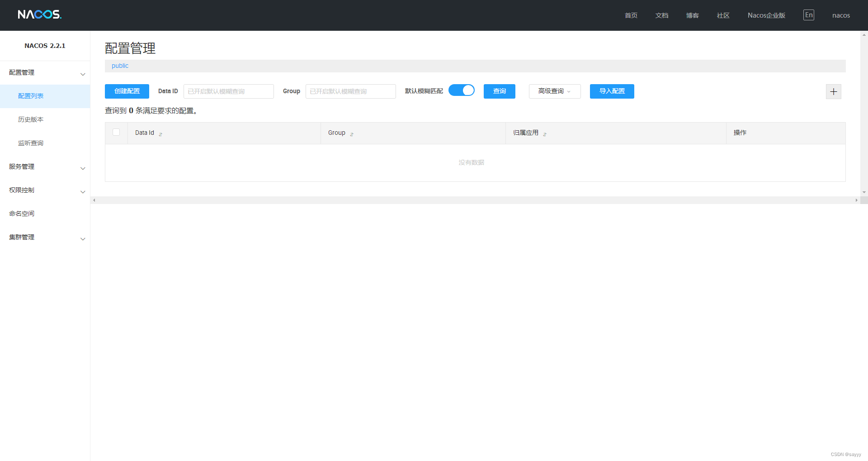Viewport: 868px width, 461px height.
Task: Click the 导入配置 button
Action: click(612, 91)
